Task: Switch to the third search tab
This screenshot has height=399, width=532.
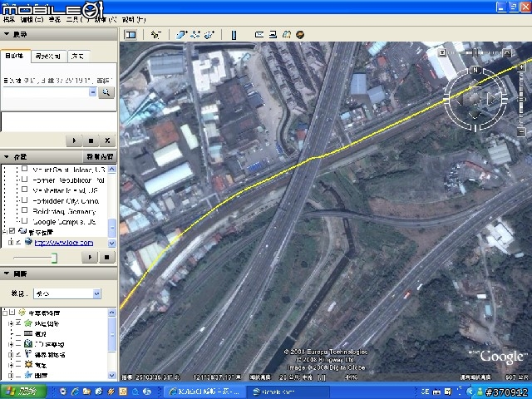Action: pos(77,57)
